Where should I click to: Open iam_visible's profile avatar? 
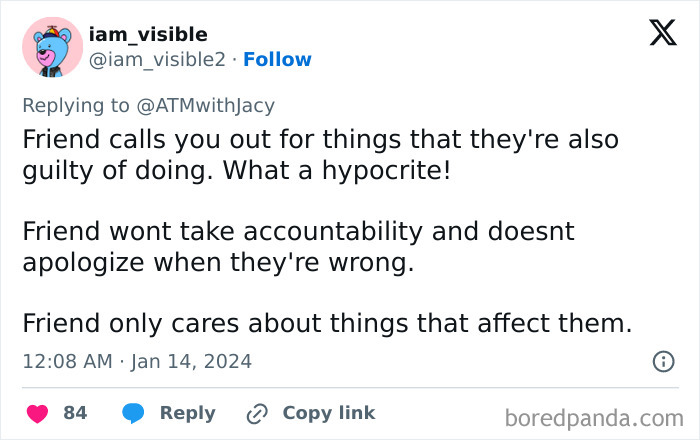click(52, 47)
